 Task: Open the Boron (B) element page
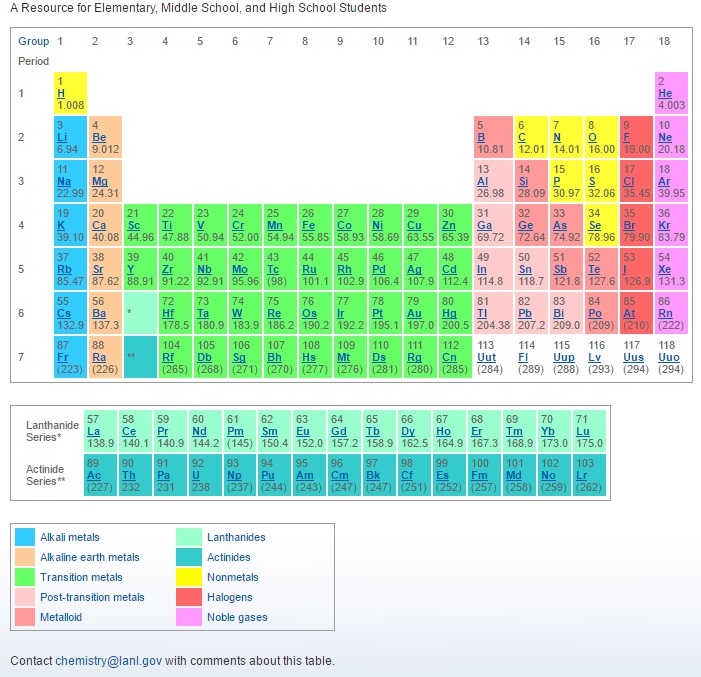tap(481, 137)
